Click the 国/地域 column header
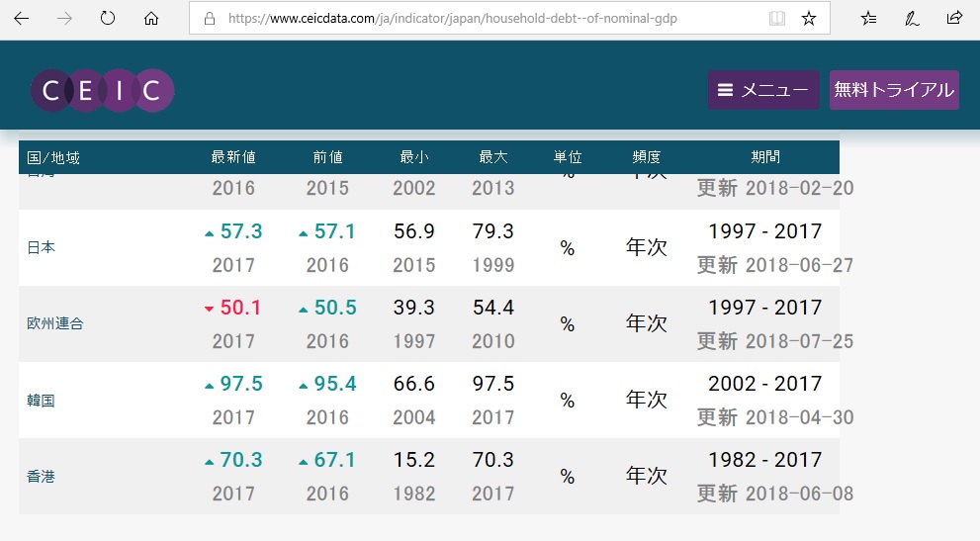The image size is (980, 541). tap(53, 157)
